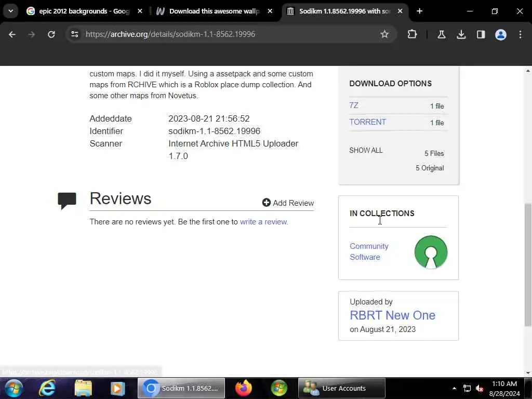Toggle the browser side panel
The height and width of the screenshot is (399, 532).
pos(481,34)
